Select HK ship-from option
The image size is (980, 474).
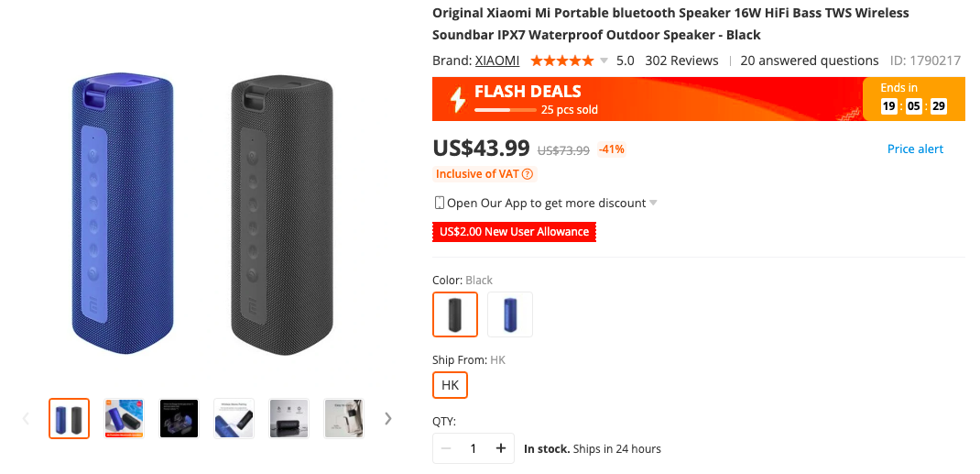pos(450,385)
